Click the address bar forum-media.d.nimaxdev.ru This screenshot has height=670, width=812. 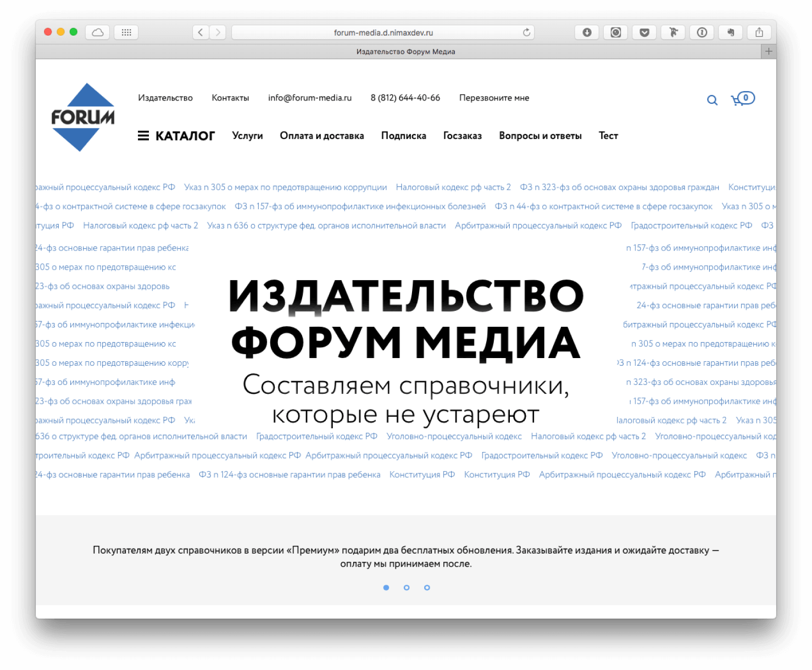[383, 32]
